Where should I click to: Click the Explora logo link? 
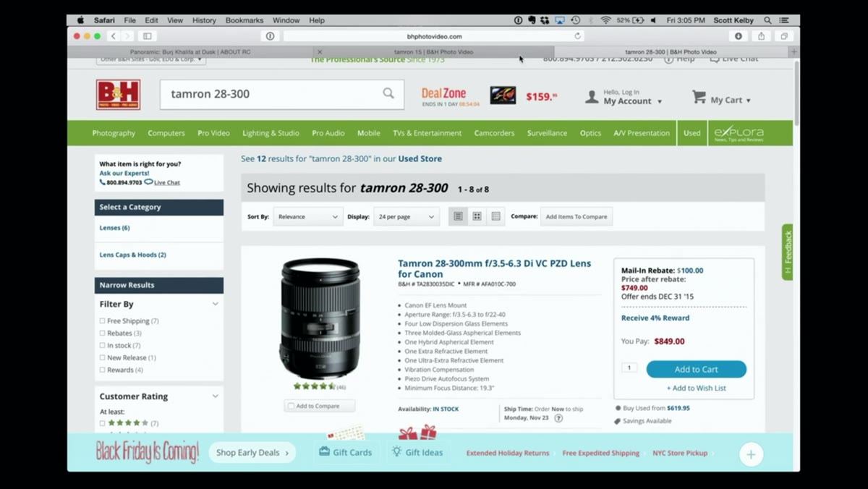point(739,133)
